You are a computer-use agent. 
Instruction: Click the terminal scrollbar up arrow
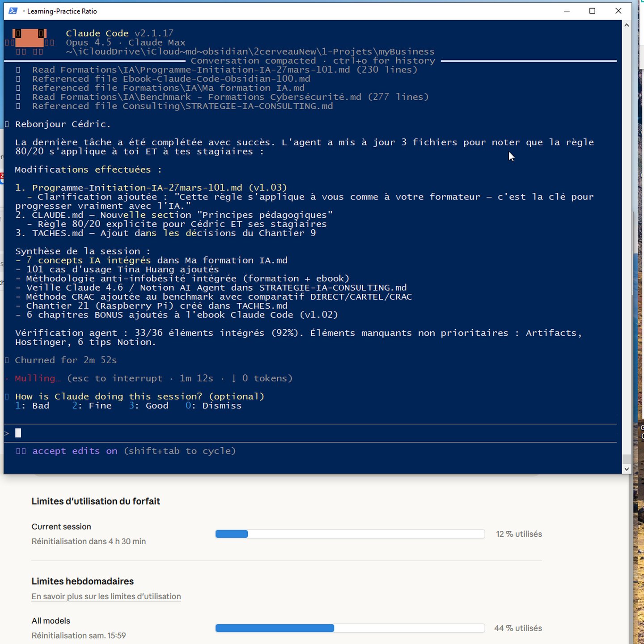627,25
